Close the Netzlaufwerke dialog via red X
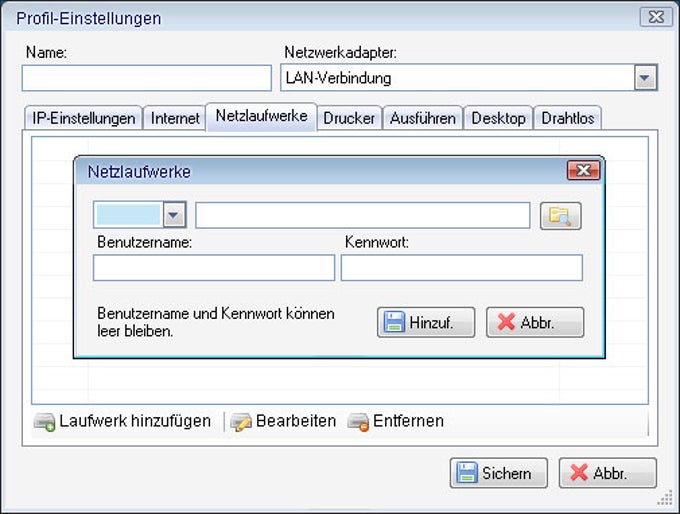The height and width of the screenshot is (514, 680). (584, 170)
